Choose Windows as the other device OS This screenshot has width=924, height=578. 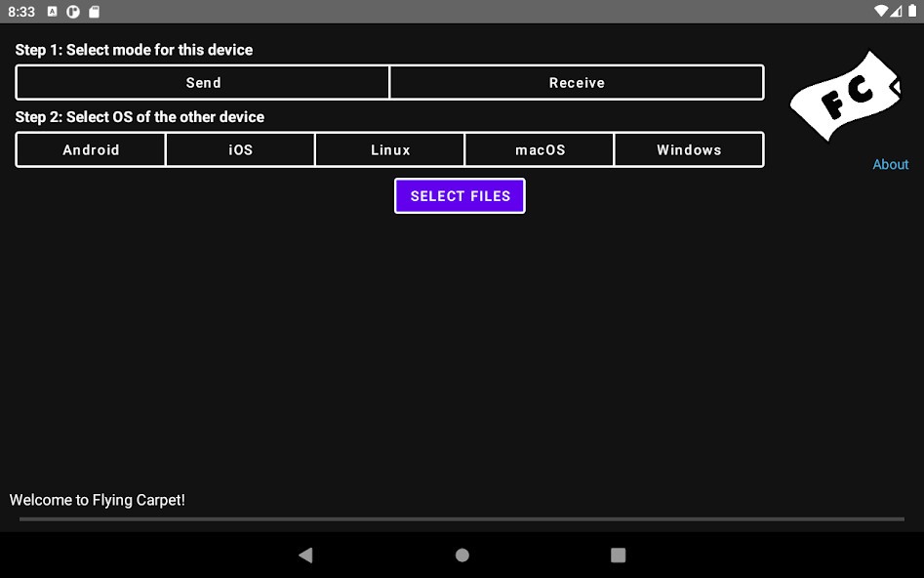pyautogui.click(x=689, y=149)
